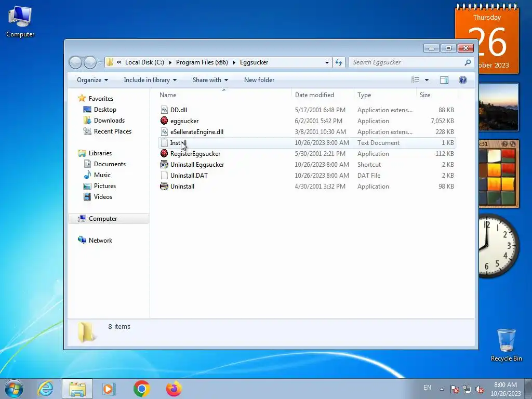Expand the Local Disk (C:) breadcrumb arrow
532x399 pixels.
(170, 62)
